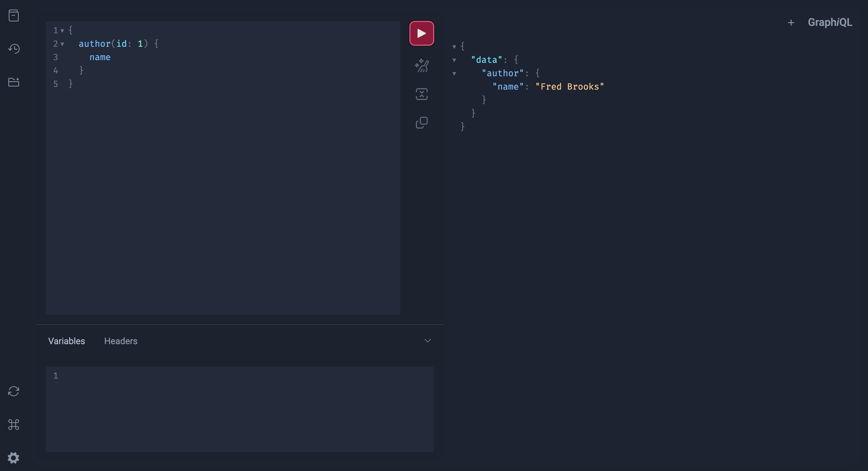Click the name field in query editor

click(x=100, y=57)
